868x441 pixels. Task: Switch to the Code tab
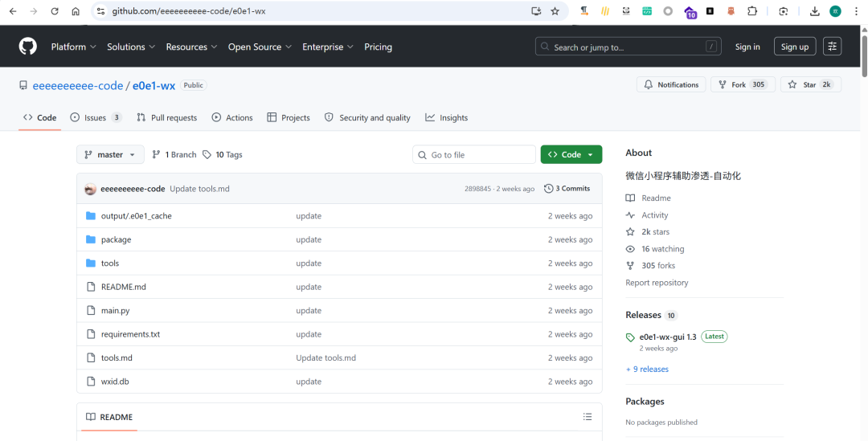tap(40, 117)
